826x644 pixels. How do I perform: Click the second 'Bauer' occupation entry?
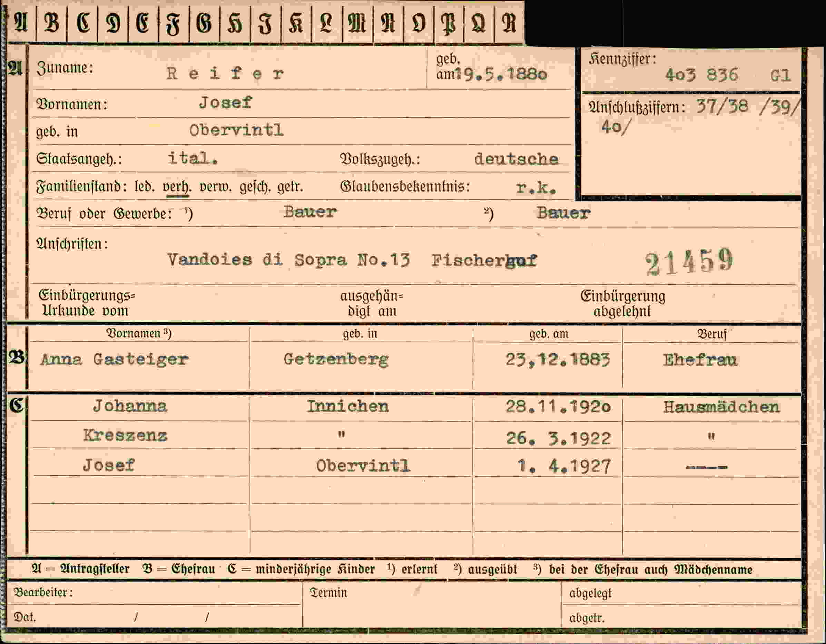pos(563,213)
